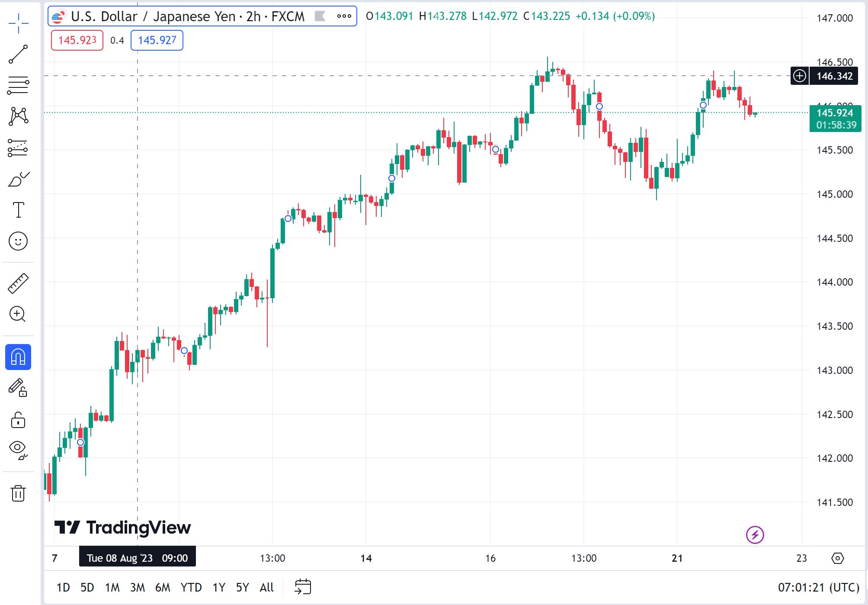Click the 144.000 price axis label

834,282
